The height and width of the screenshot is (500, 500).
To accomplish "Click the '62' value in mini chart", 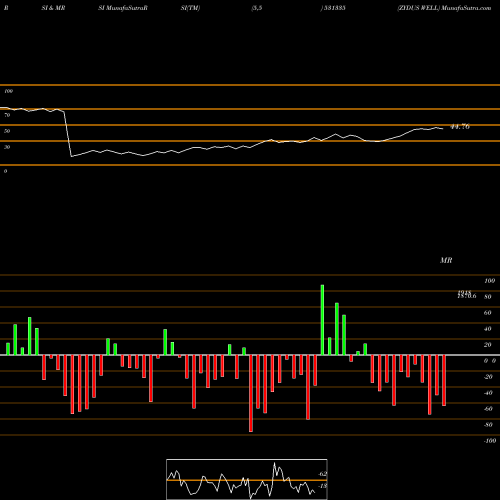I will 323,474.
